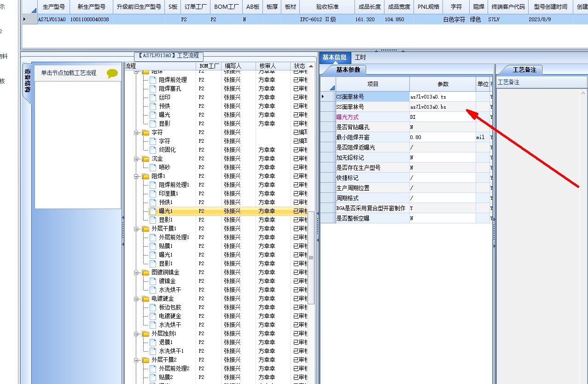Click document icon beside 丝印
588x384 pixels.
click(153, 97)
